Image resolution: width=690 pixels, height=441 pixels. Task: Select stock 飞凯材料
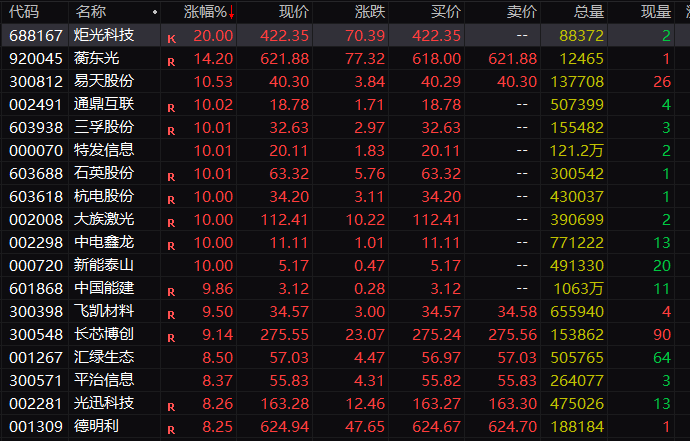104,311
